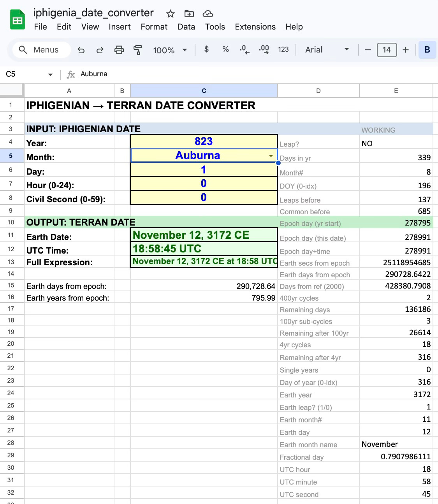Open the cloud document status icon
Screen dimensions: 438x504
[x=208, y=14]
